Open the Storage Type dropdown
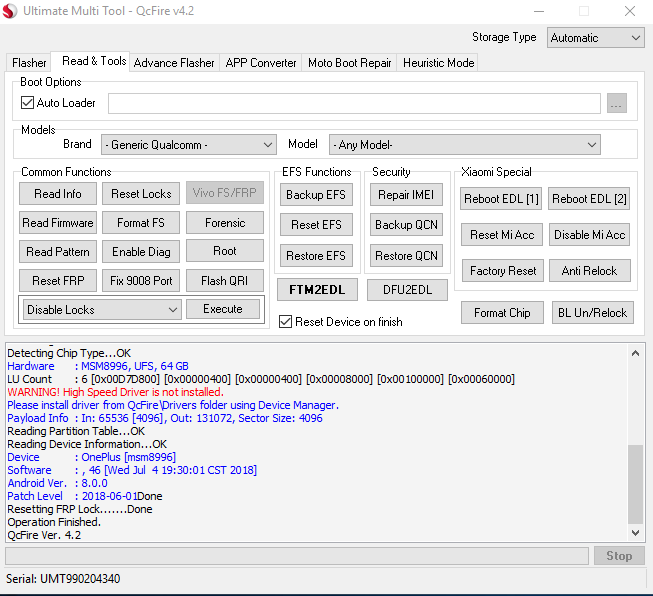The width and height of the screenshot is (653, 596). (595, 38)
